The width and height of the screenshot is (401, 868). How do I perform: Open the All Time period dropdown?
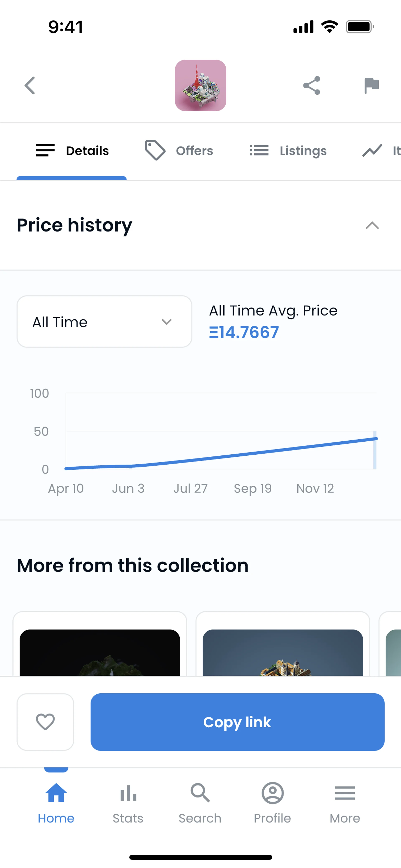[104, 322]
